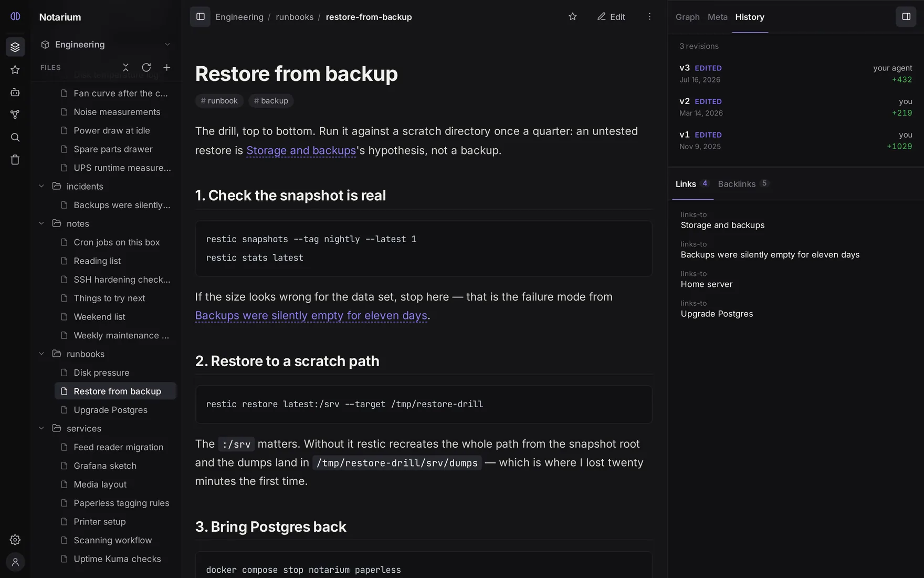Screen dimensions: 924x578
Task: Open Cron jobs on this box file
Action: (115, 242)
